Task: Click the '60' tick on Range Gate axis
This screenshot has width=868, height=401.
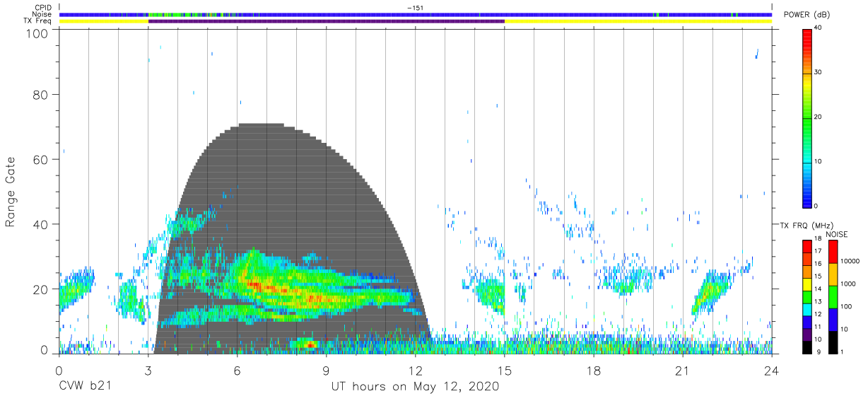Action: [x=41, y=160]
